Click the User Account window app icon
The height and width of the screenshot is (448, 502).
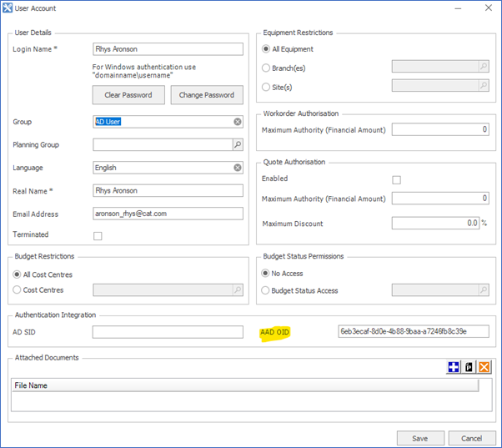tap(8, 8)
